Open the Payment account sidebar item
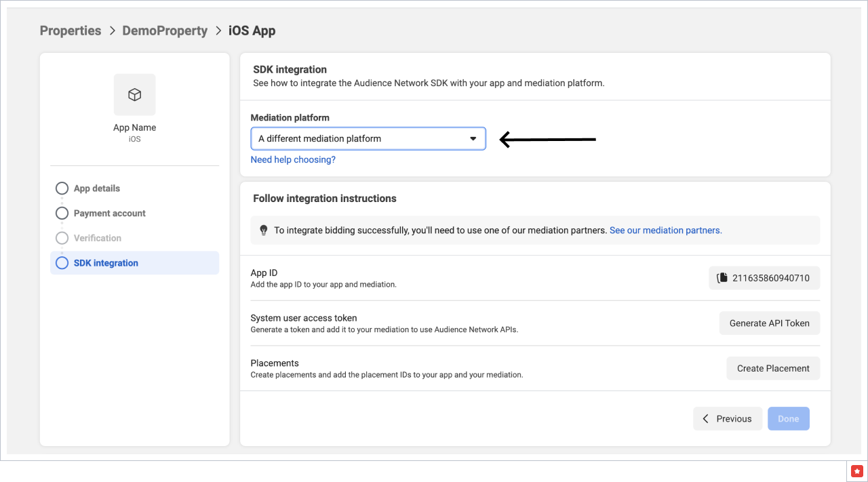Screen dimensions: 868x482 tap(110, 214)
